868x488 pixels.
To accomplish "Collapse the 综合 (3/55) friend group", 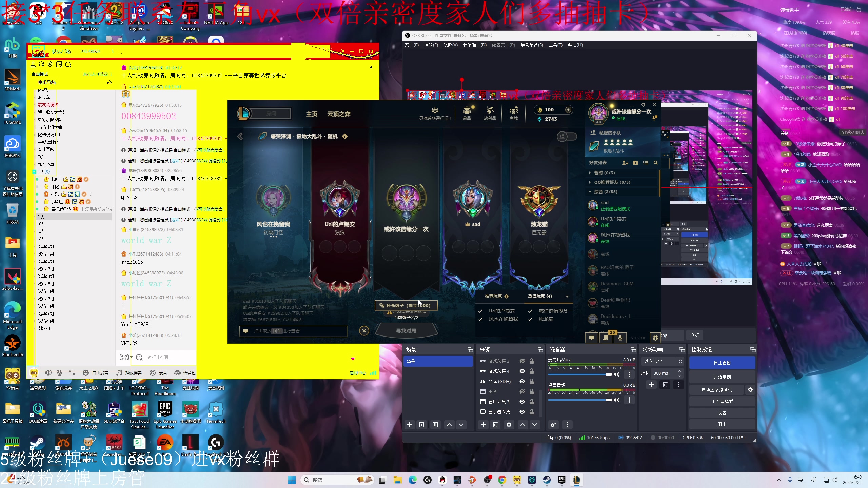I will (590, 192).
